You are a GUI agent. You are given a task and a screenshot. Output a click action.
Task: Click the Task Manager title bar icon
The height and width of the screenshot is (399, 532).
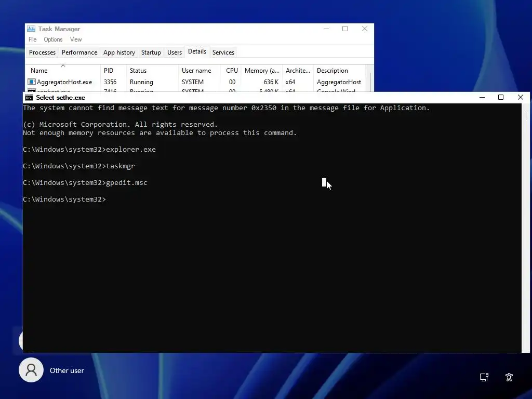click(31, 29)
